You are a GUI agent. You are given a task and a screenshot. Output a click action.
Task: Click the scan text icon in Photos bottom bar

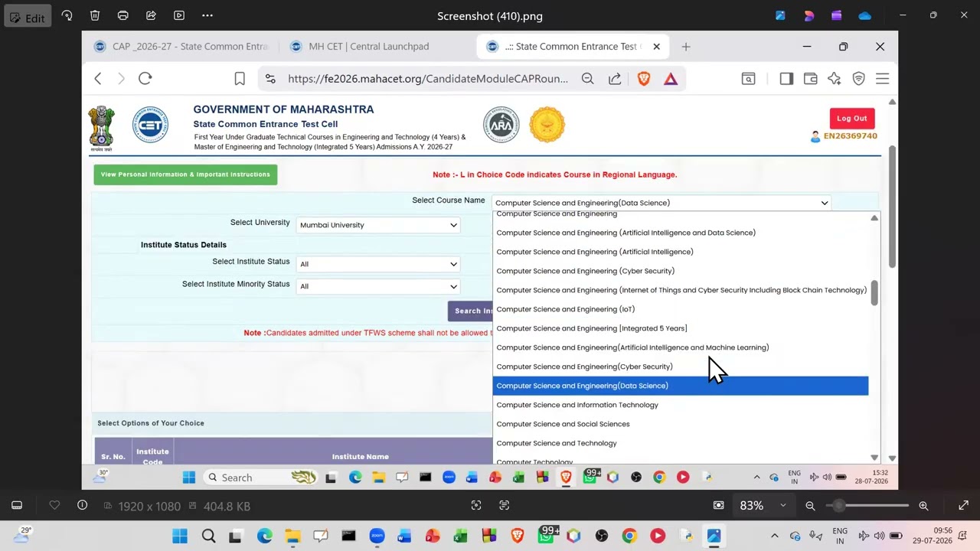pos(504,506)
